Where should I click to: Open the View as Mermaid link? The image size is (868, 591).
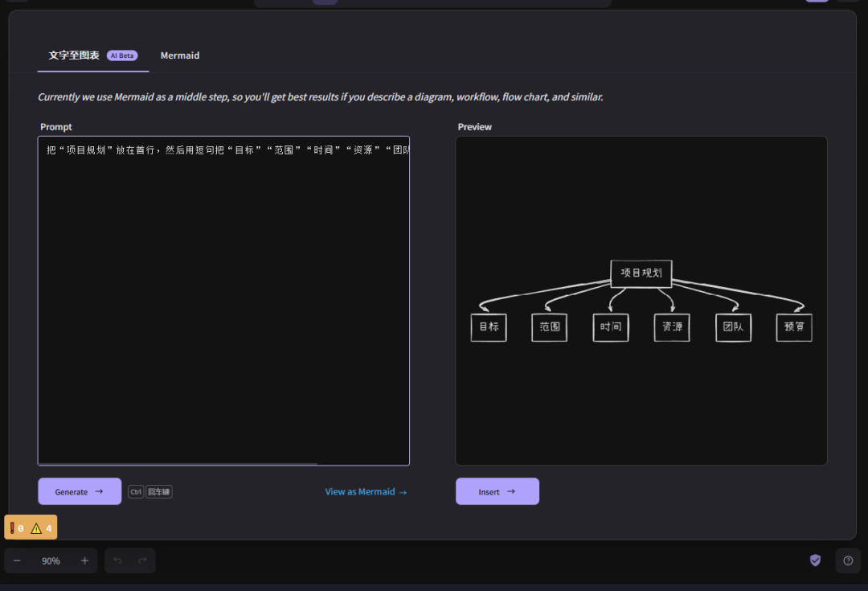pos(366,492)
